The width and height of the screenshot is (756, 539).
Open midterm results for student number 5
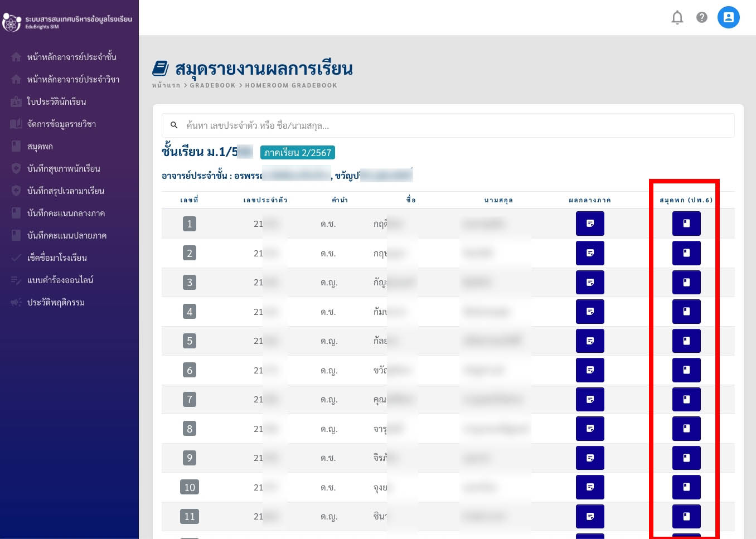pyautogui.click(x=590, y=341)
